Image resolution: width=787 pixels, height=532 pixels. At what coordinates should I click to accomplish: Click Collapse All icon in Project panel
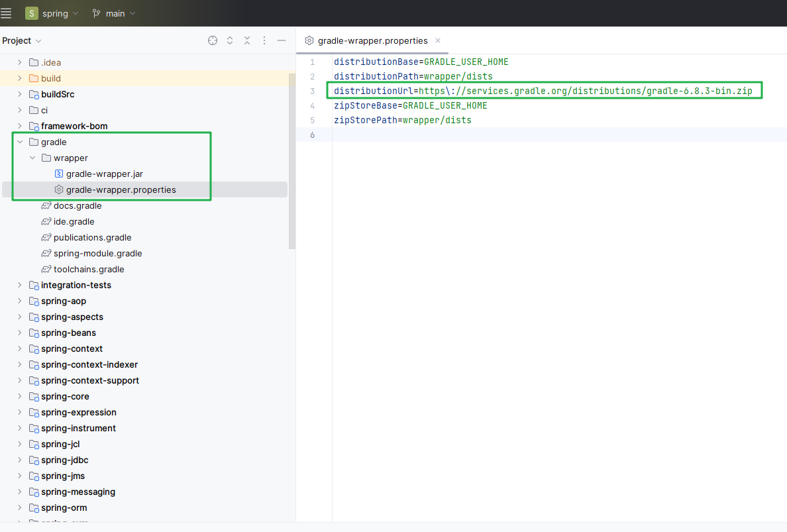click(247, 40)
